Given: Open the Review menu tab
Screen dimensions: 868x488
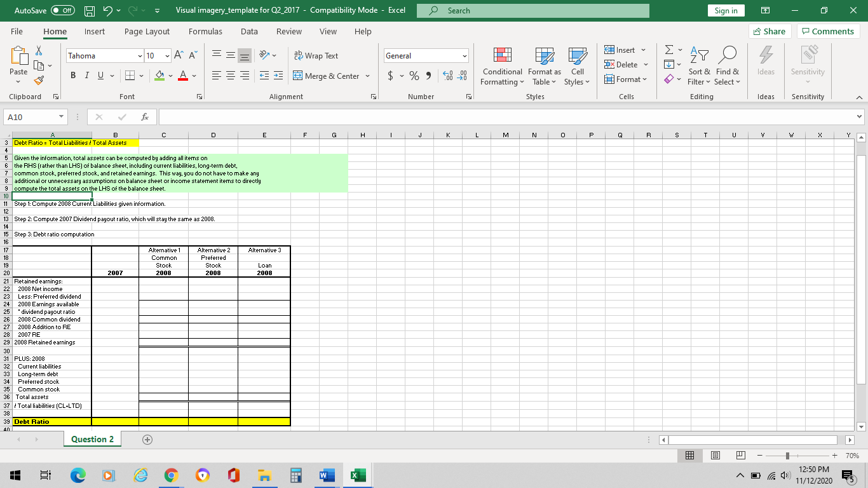Looking at the screenshot, I should point(288,31).
